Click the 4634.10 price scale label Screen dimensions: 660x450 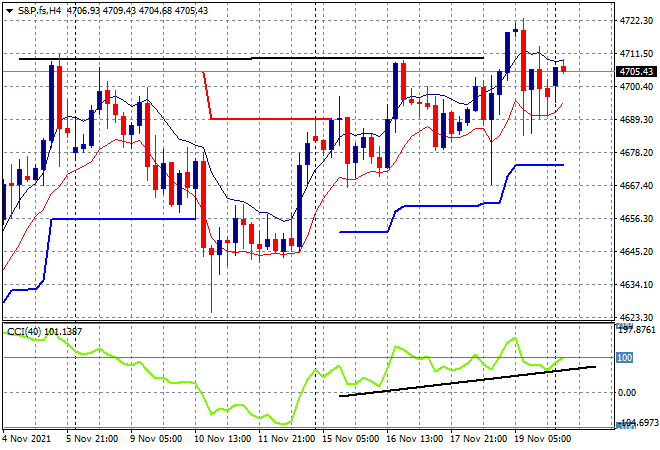coord(636,285)
